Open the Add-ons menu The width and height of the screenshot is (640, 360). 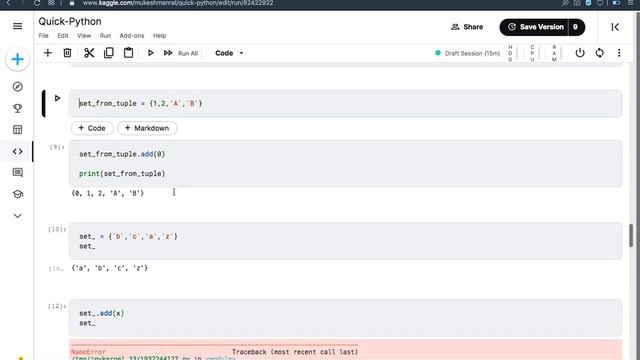click(x=132, y=36)
